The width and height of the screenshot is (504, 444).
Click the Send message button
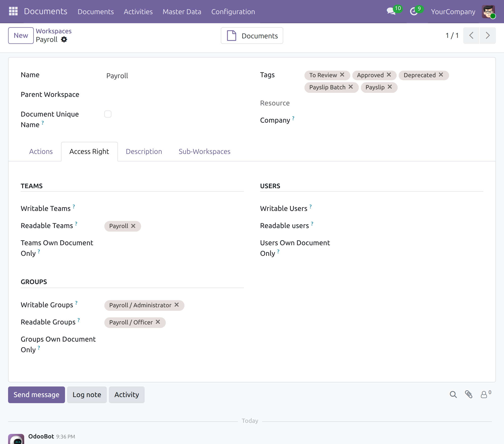click(x=36, y=395)
